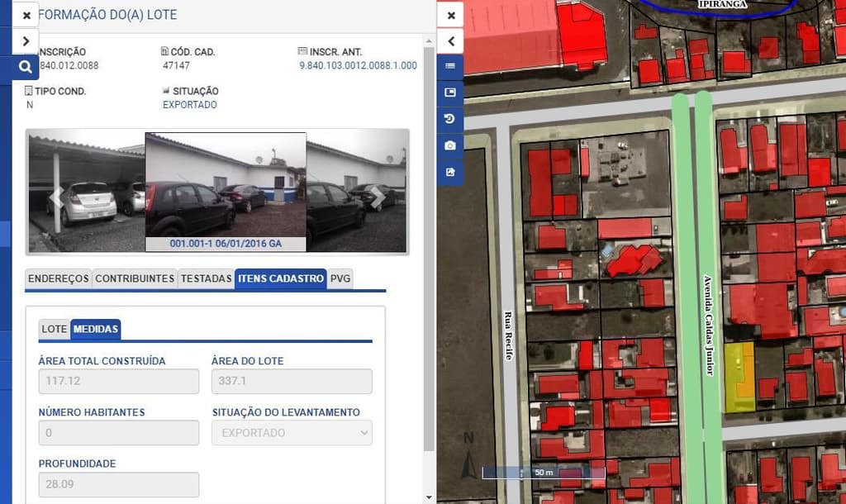Select the MEDIDAS sub-tab

coord(96,329)
